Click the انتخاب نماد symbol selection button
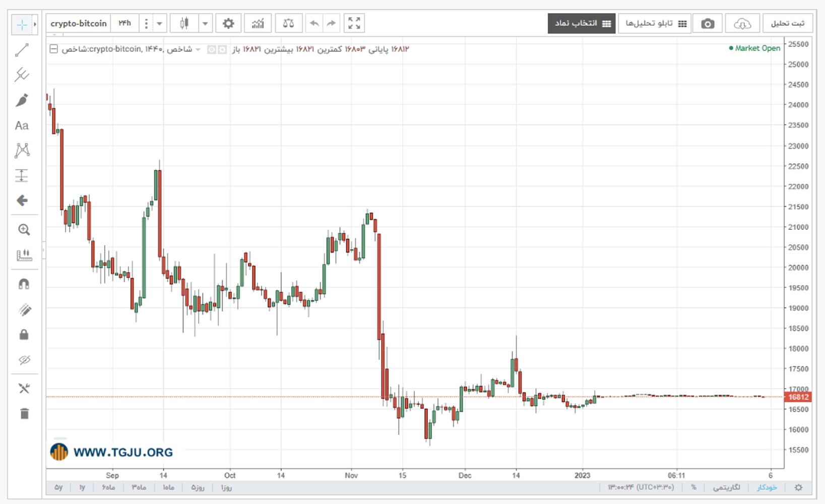The height and width of the screenshot is (504, 825). click(x=582, y=23)
